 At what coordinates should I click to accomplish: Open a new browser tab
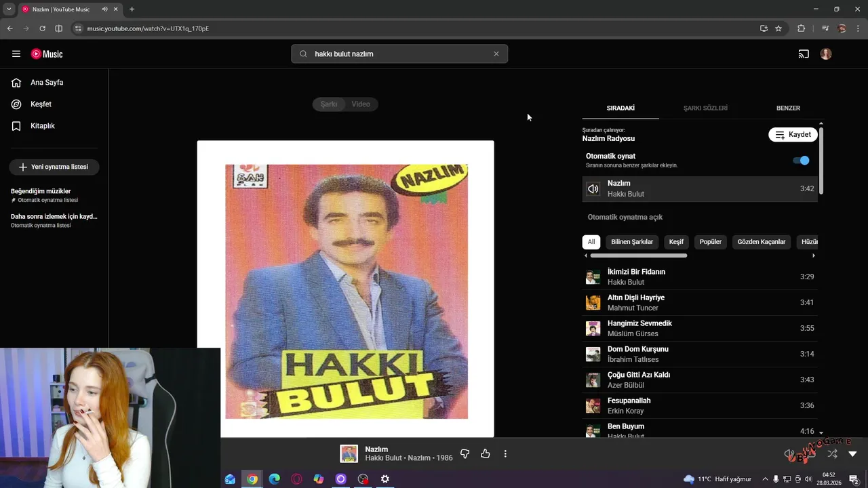click(132, 9)
